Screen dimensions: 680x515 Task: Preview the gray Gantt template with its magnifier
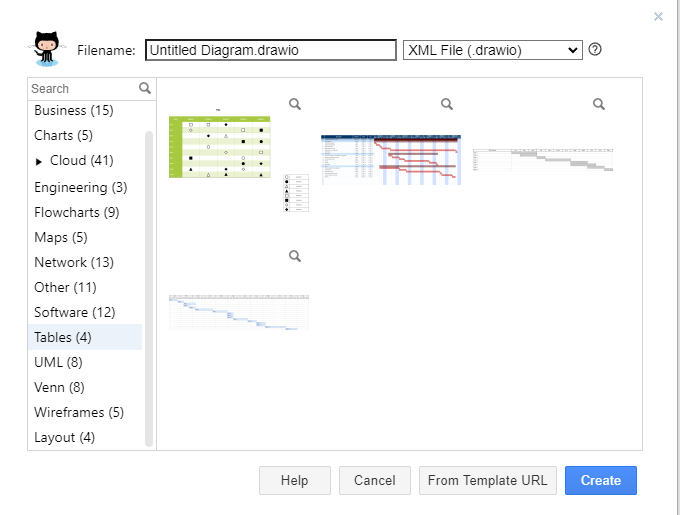pos(599,104)
